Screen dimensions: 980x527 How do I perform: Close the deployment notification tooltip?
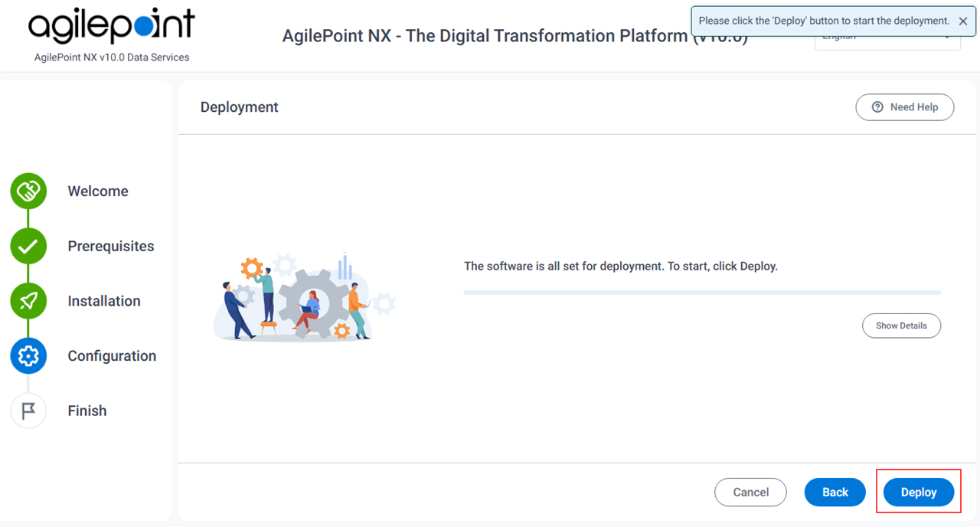(963, 21)
